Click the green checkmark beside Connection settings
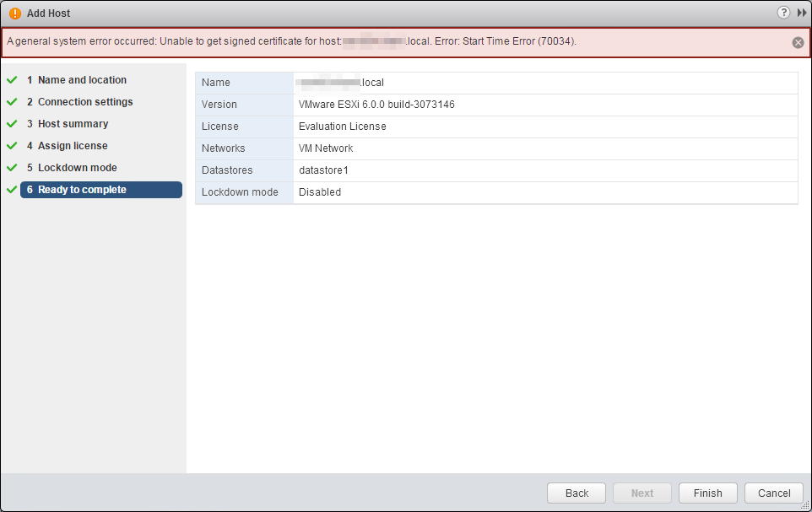Screen dimensions: 812x512 12,102
